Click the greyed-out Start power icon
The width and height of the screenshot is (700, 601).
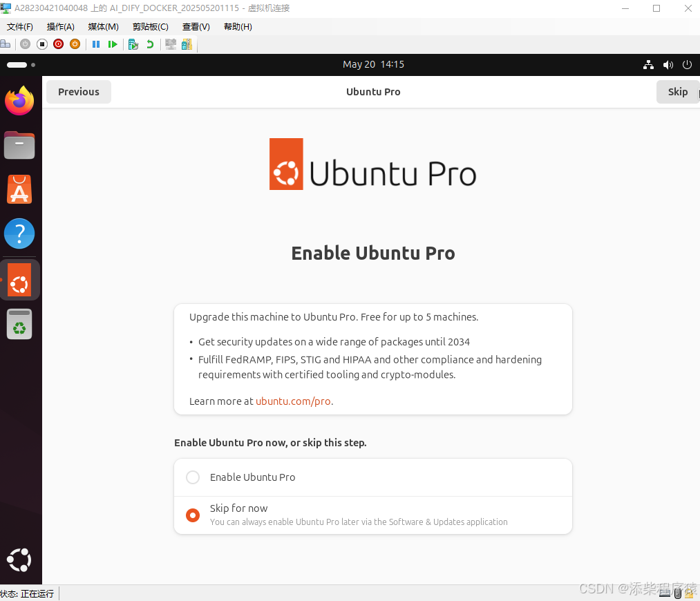tap(26, 44)
